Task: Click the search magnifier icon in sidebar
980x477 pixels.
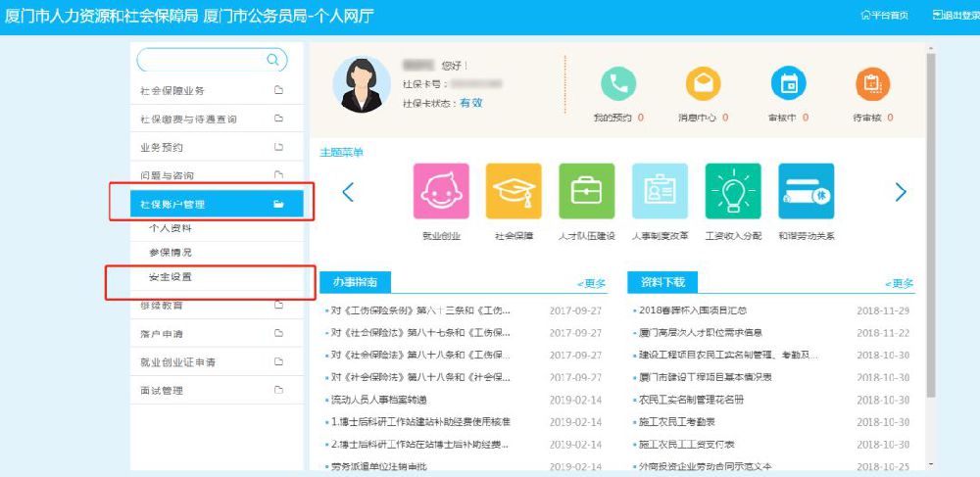Action: (273, 60)
